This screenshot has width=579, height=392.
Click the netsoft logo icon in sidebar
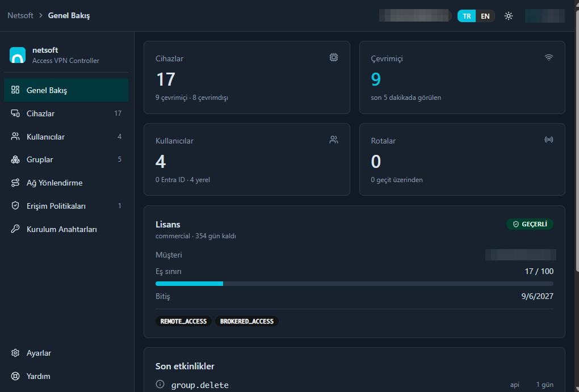(x=18, y=55)
